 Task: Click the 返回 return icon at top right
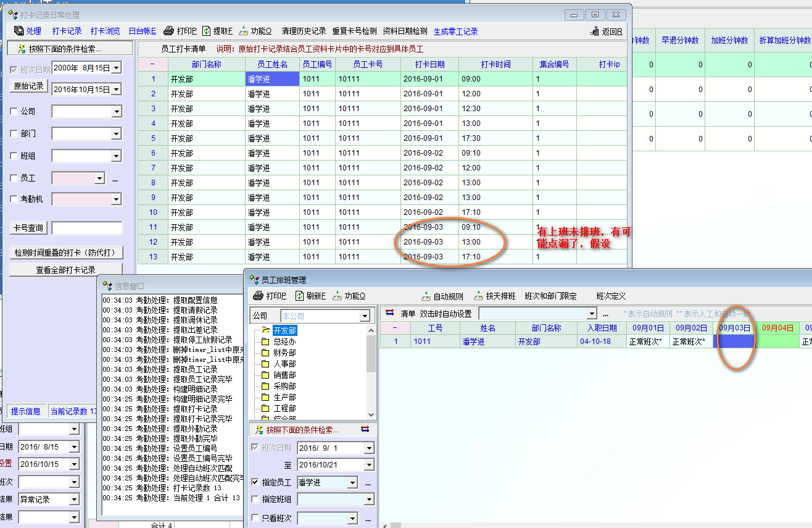click(x=595, y=31)
